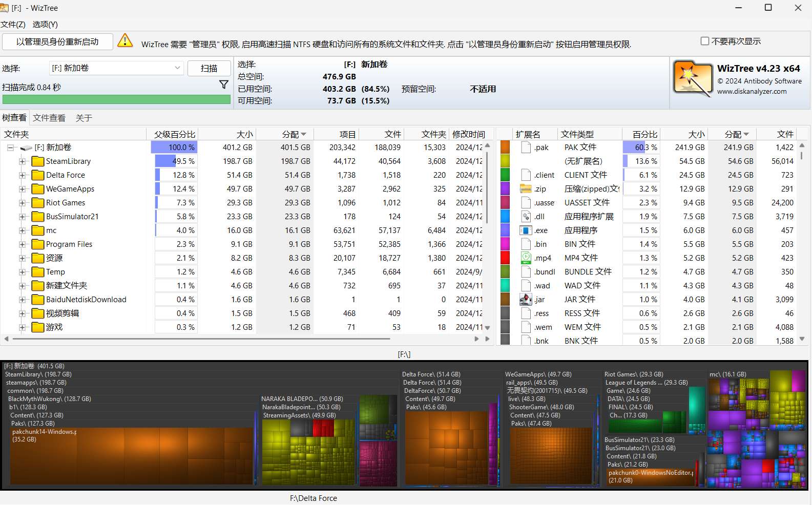This screenshot has width=812, height=505.
Task: Enable the 不要再次显示 checkbox
Action: click(705, 41)
